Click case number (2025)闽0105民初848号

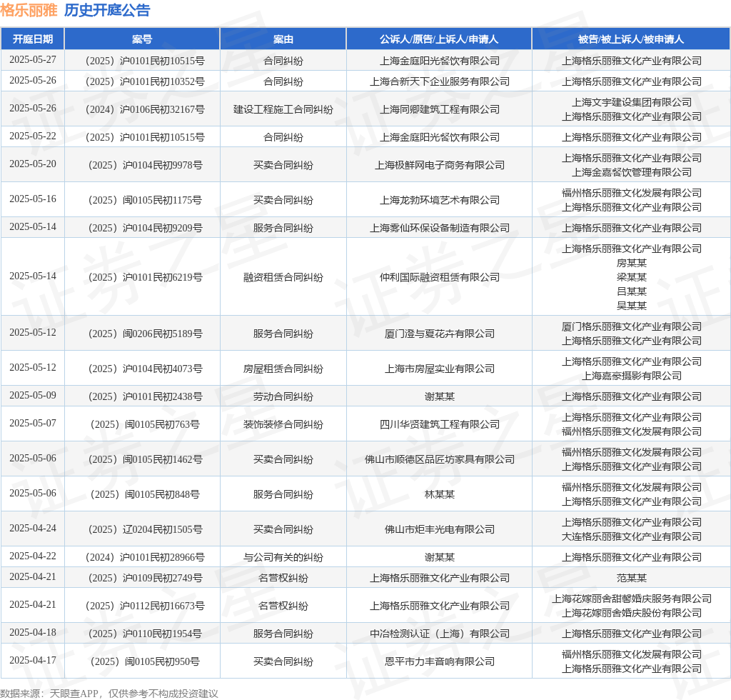click(x=145, y=494)
